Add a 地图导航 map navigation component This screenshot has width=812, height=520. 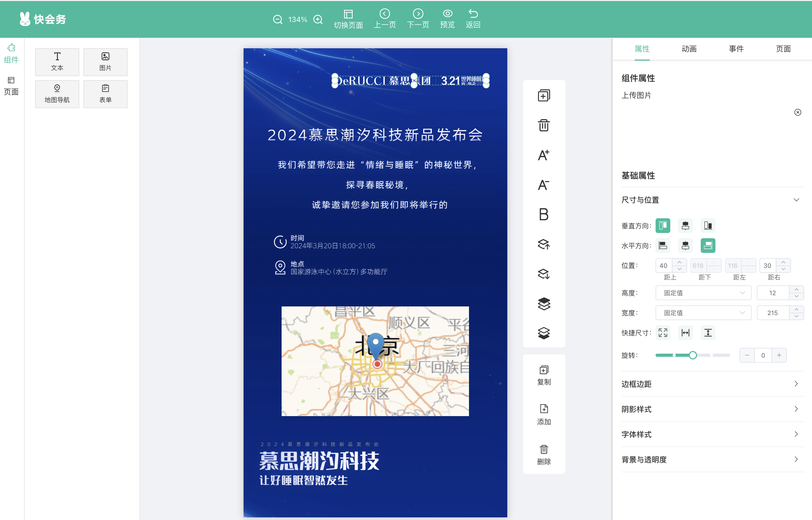pos(57,94)
